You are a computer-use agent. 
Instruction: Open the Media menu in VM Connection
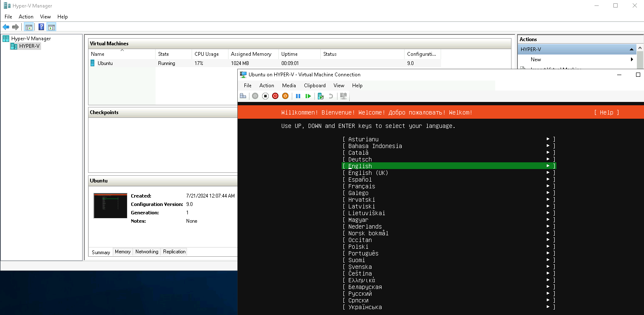[289, 86]
